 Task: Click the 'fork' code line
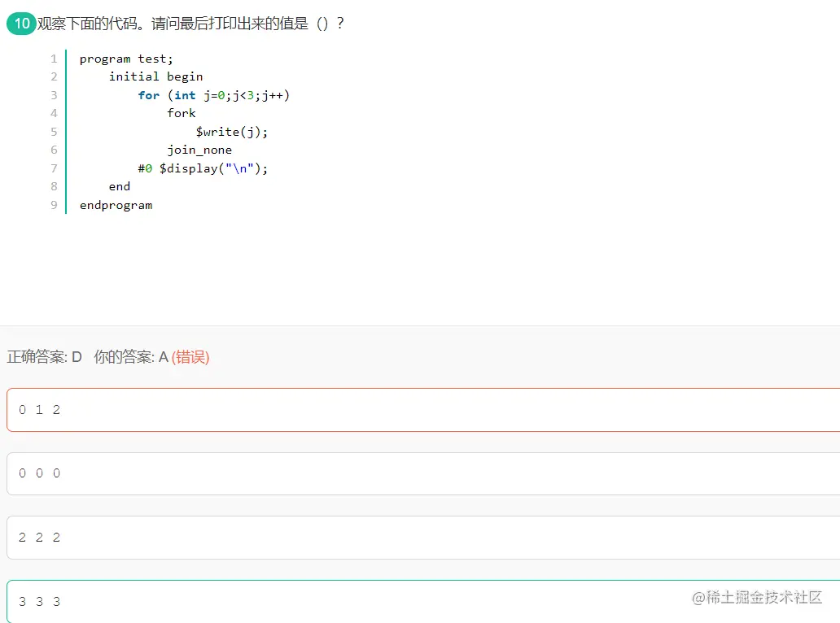181,113
